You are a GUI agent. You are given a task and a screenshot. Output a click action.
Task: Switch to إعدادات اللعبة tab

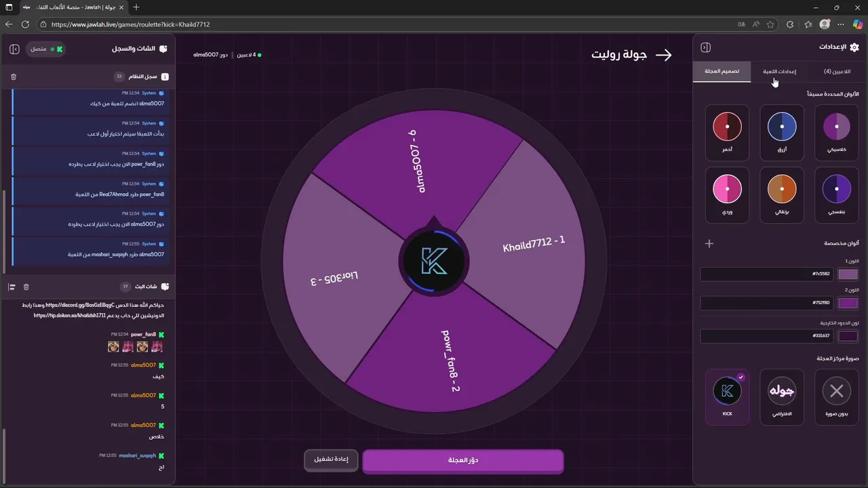779,71
